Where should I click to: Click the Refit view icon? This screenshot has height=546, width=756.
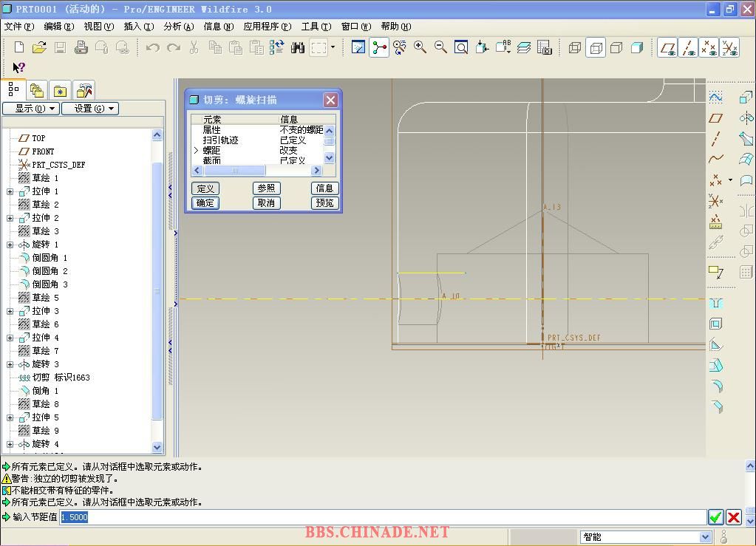click(x=461, y=47)
